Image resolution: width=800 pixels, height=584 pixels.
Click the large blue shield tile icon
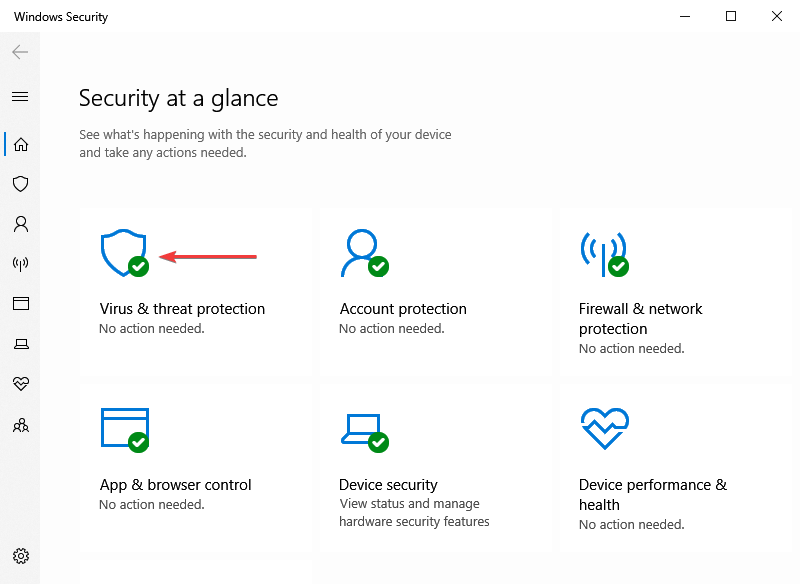124,254
